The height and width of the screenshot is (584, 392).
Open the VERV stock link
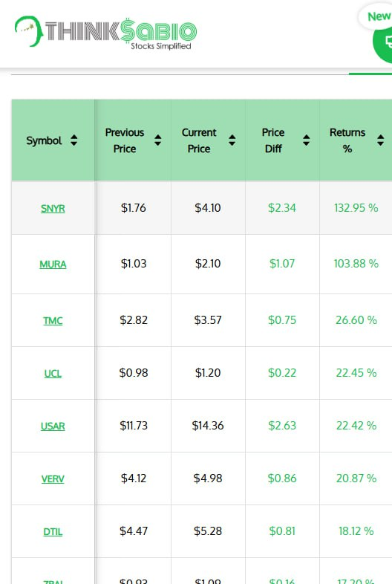click(53, 479)
